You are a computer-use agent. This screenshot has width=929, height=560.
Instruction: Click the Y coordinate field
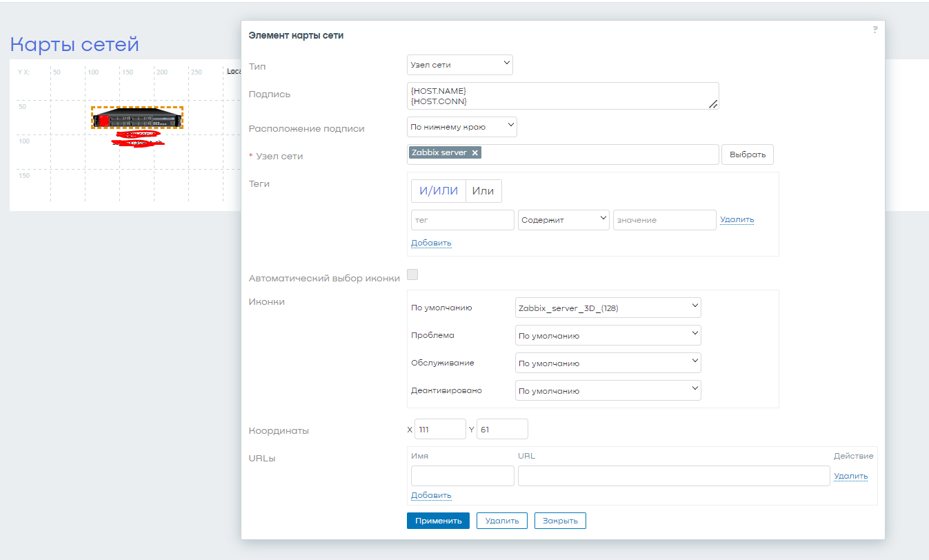[x=502, y=429]
